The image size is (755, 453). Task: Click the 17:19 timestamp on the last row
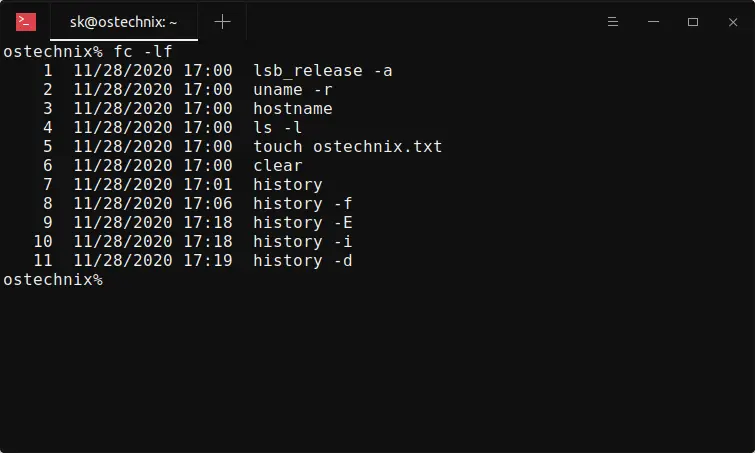pos(208,260)
